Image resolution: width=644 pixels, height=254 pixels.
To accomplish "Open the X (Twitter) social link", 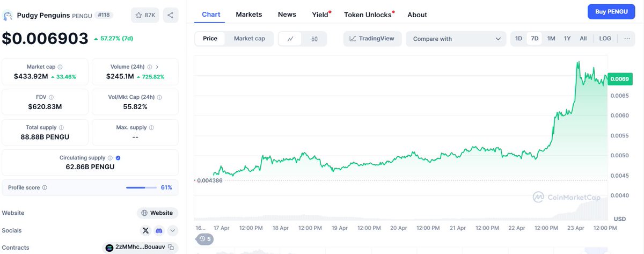I will [145, 230].
